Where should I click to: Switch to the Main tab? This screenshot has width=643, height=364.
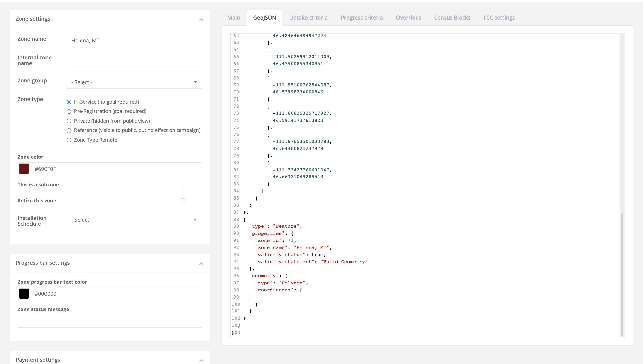[234, 18]
